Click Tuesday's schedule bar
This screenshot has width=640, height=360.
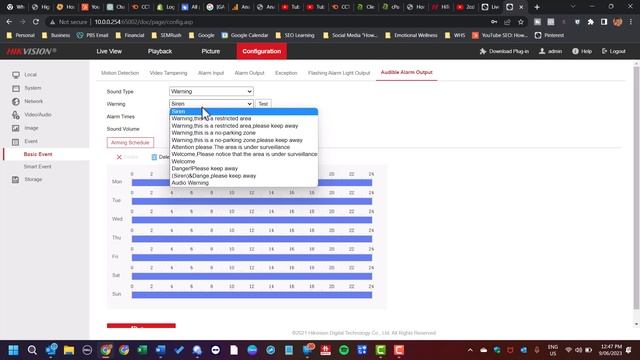click(252, 201)
